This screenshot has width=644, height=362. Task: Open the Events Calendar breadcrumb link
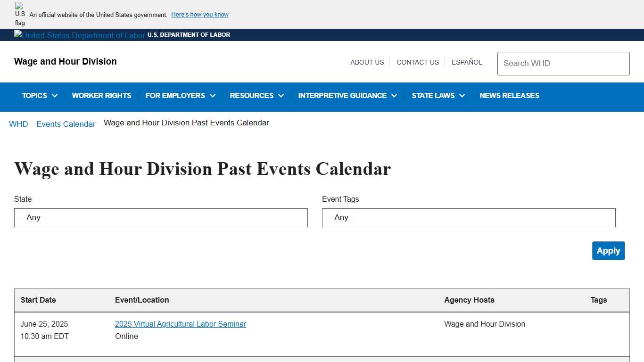point(66,124)
